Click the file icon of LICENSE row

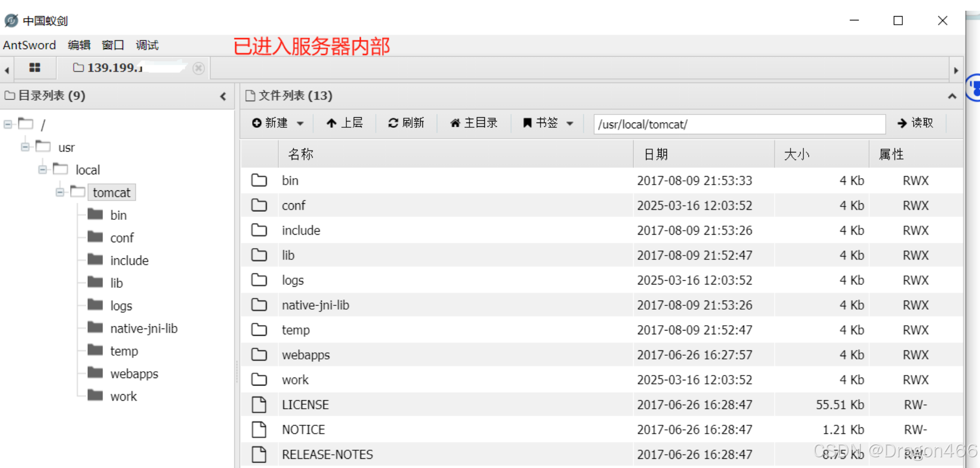(x=259, y=405)
